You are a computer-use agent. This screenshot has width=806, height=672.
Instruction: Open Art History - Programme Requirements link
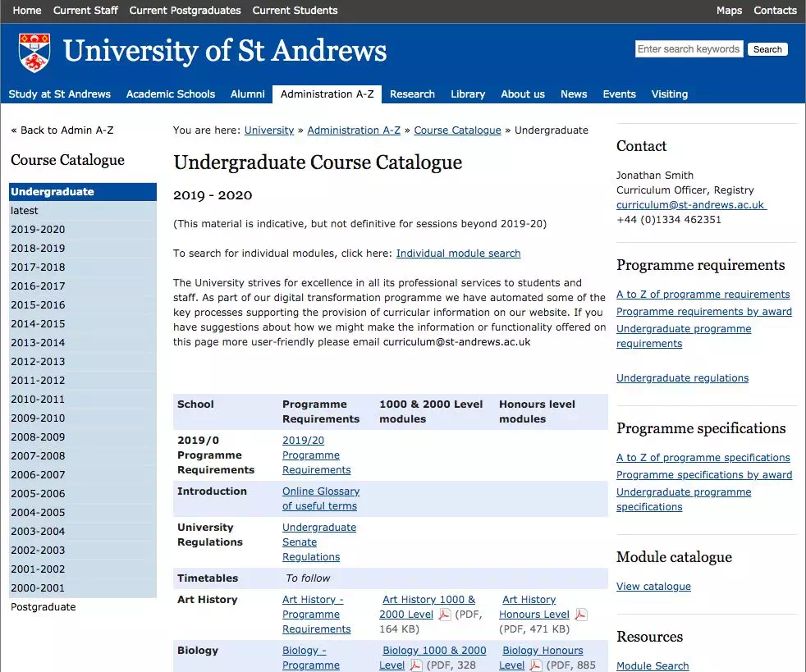point(316,614)
